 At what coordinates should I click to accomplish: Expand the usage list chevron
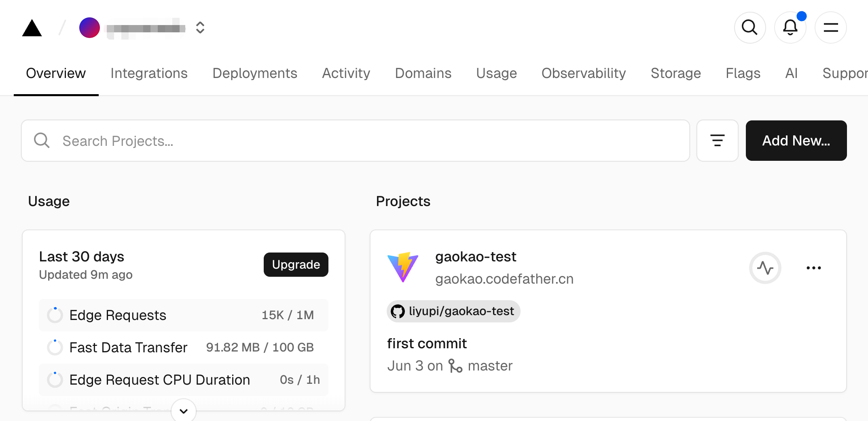(184, 411)
